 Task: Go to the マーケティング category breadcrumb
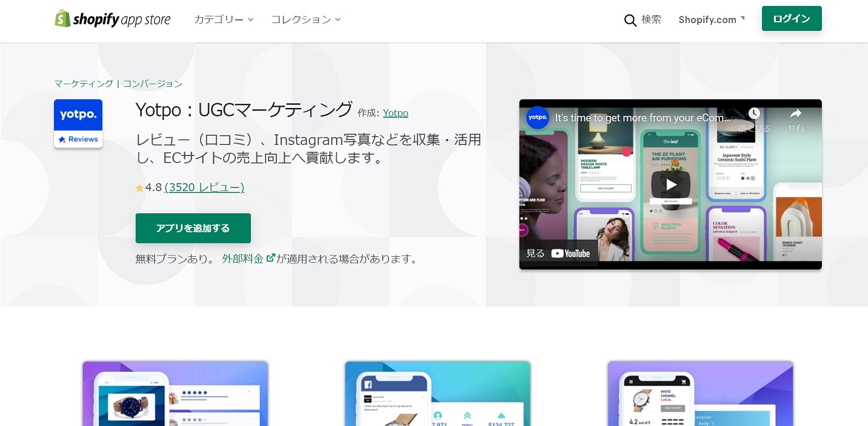(x=84, y=84)
